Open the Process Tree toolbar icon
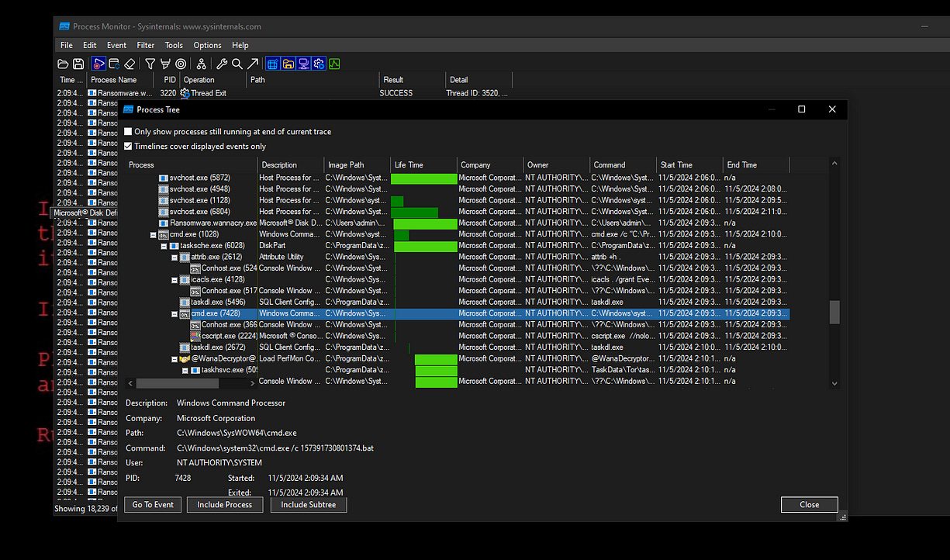Viewport: 950px width, 560px height. 201,64
